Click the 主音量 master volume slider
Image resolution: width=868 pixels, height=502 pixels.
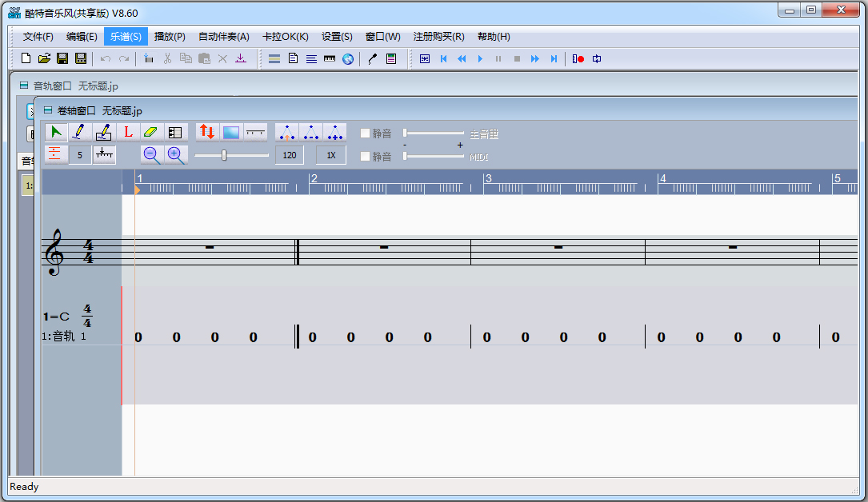pos(434,133)
